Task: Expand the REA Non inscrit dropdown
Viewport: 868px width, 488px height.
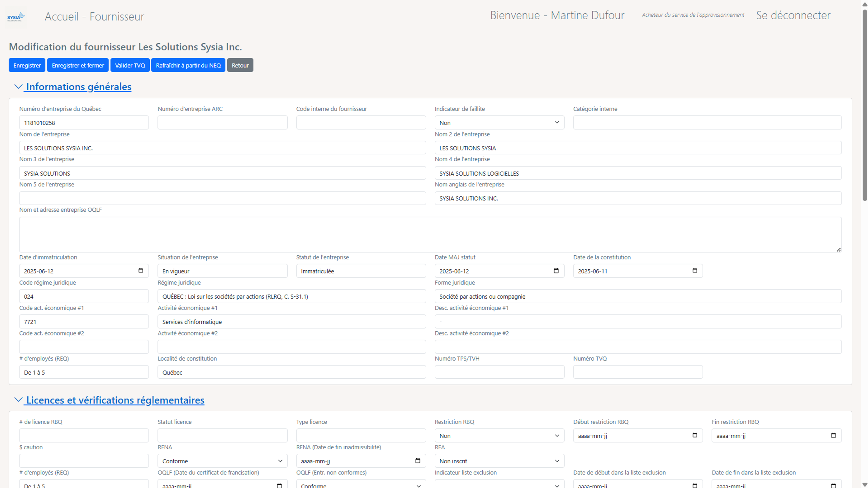Action: [499, 461]
